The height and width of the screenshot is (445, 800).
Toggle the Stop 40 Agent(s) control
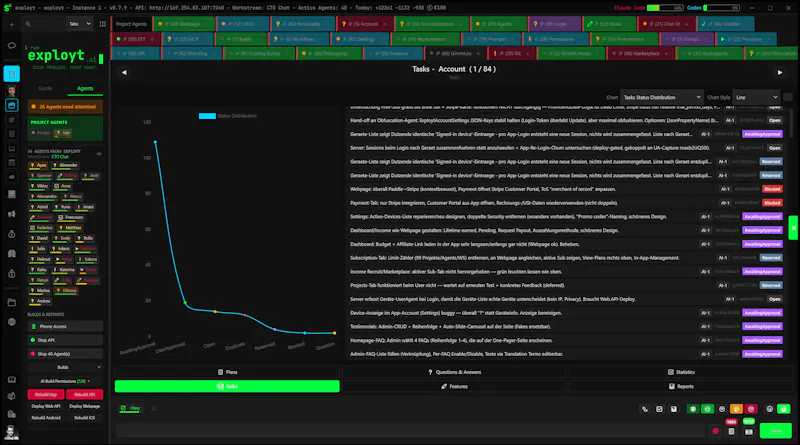[x=65, y=354]
